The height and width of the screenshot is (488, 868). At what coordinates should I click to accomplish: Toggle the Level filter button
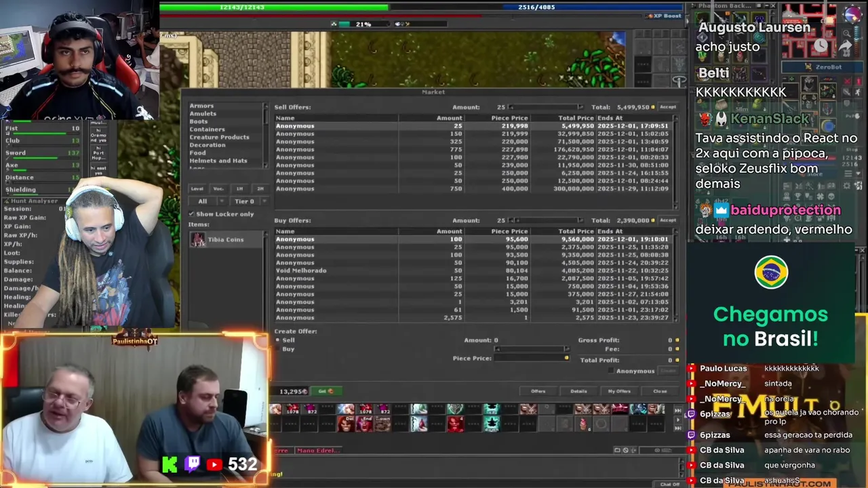197,188
